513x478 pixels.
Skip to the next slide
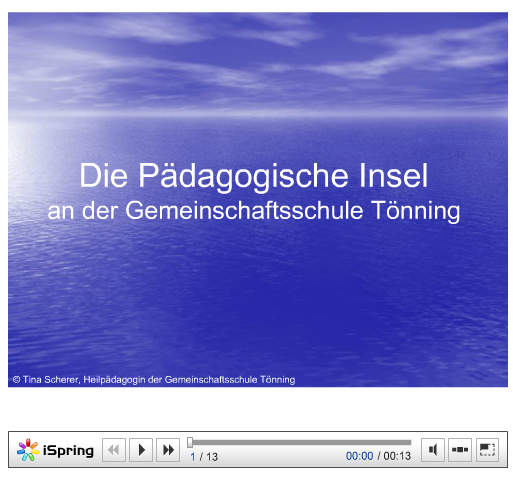(x=168, y=450)
